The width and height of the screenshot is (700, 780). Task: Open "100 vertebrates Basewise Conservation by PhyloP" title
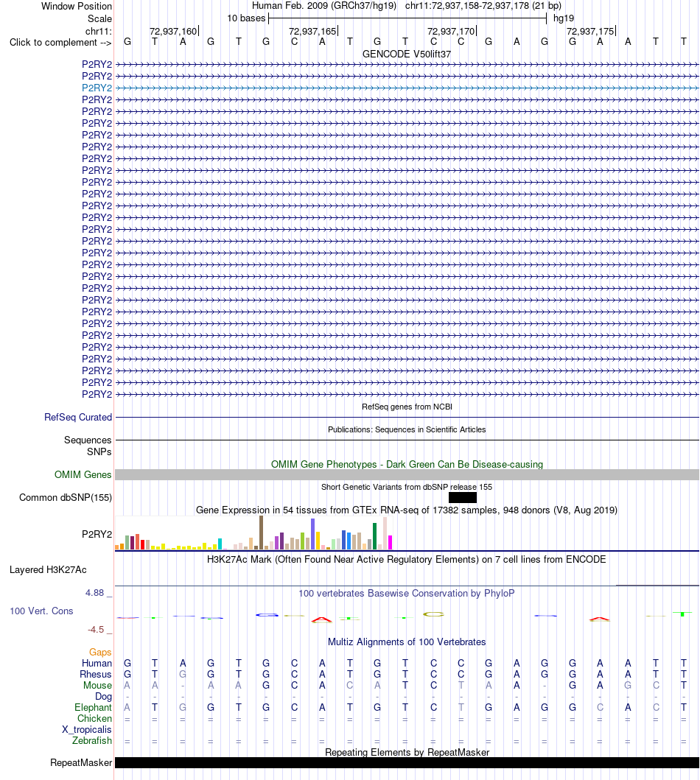pyautogui.click(x=407, y=593)
